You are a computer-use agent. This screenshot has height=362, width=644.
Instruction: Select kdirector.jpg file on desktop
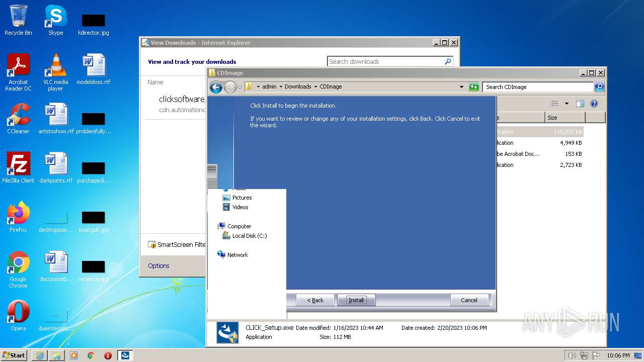click(94, 25)
